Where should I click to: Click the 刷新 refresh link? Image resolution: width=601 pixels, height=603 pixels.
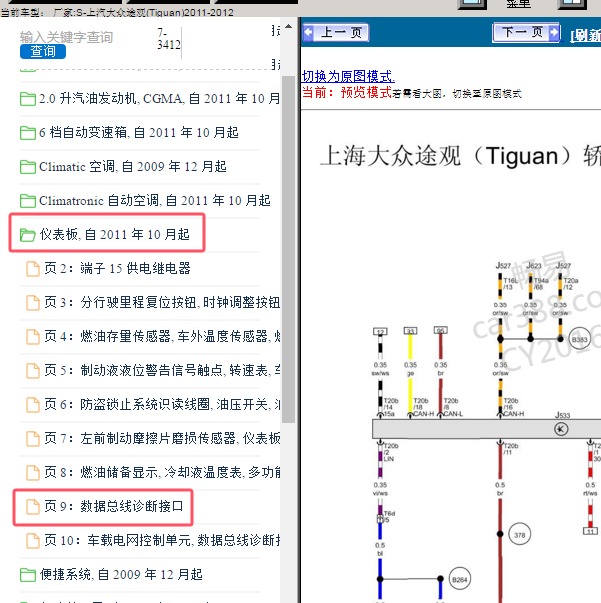(x=585, y=35)
